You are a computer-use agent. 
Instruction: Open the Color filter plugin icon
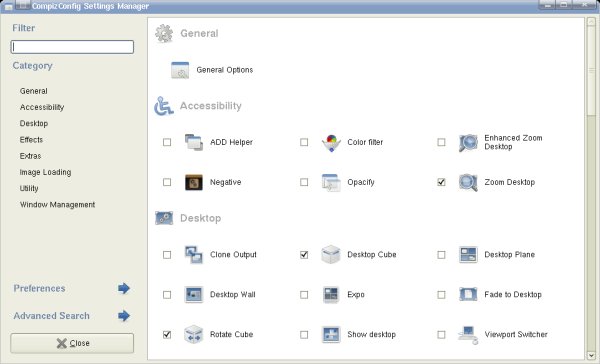pyautogui.click(x=331, y=142)
